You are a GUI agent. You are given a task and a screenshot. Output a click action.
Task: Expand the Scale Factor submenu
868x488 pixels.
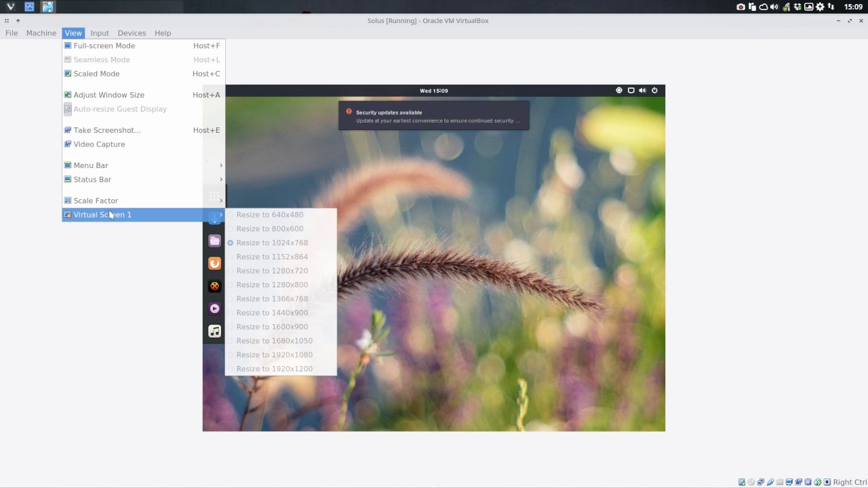(x=143, y=201)
